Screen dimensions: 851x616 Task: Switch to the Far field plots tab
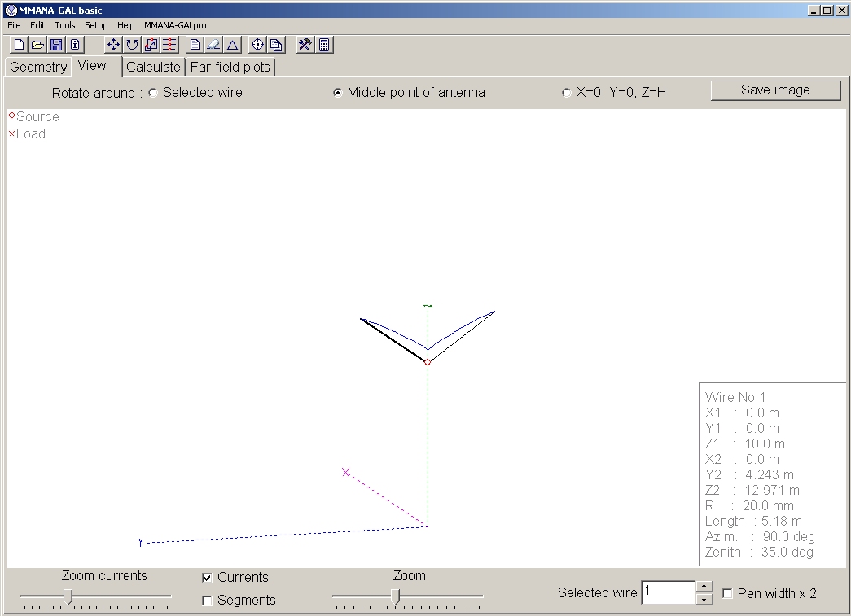[230, 67]
